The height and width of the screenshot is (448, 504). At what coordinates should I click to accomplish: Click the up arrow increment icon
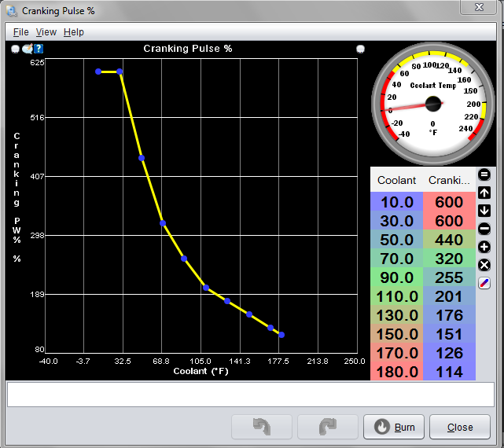[x=484, y=193]
